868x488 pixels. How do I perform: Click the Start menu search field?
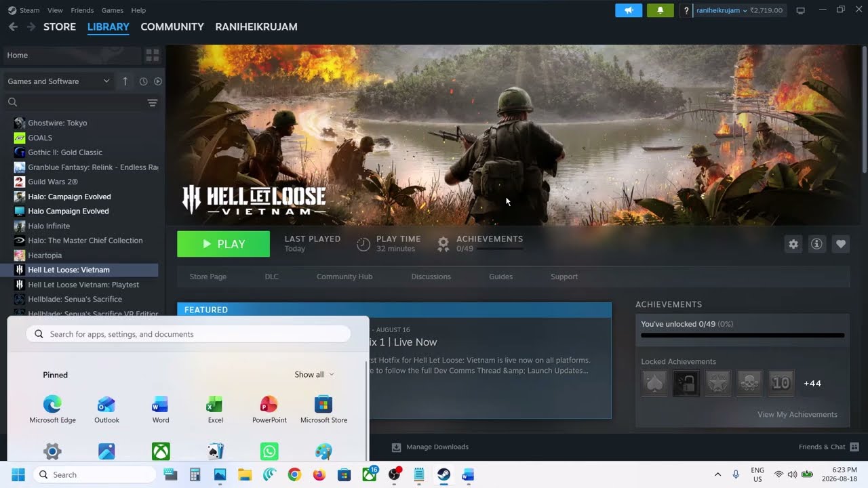tap(188, 334)
